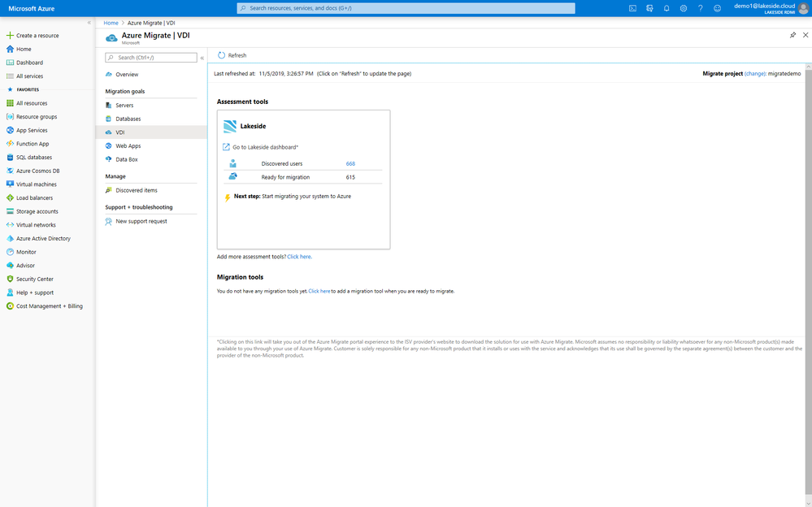Select Web Apps under Migration goals
The height and width of the screenshot is (507, 812).
[x=128, y=146]
